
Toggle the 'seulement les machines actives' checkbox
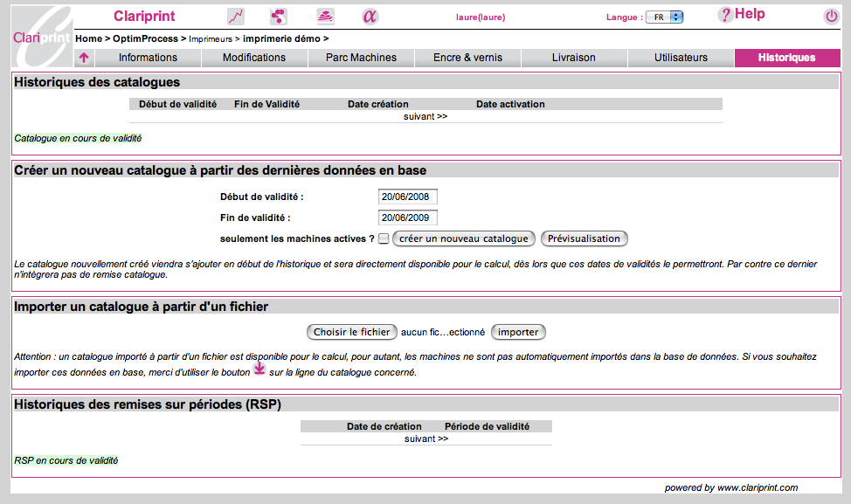click(x=384, y=239)
